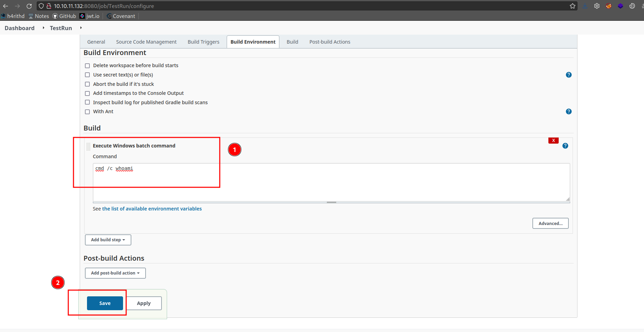Switch to the Build Triggers tab

[x=203, y=42]
